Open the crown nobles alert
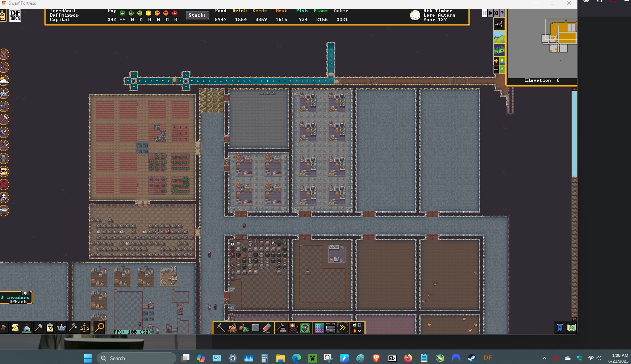Screen dimensions: 631x364 [4, 93]
